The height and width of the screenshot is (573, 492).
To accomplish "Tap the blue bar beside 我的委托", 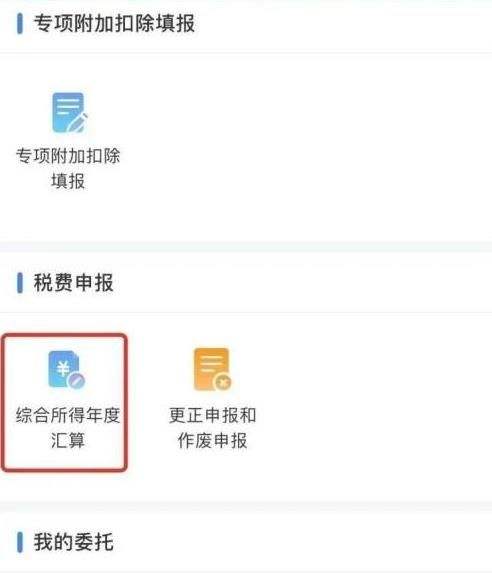I will coord(20,542).
